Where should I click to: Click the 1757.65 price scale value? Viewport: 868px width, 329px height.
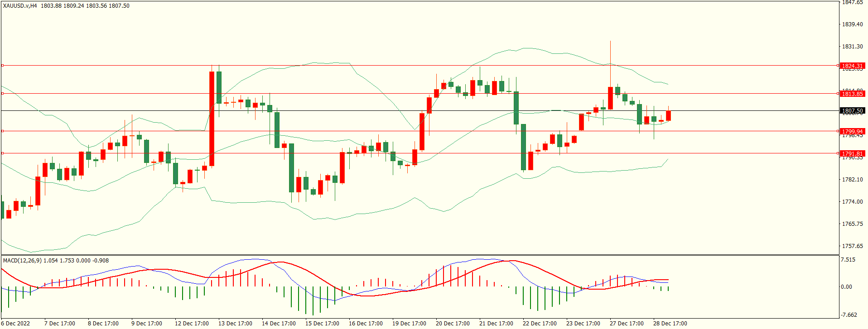coord(852,246)
